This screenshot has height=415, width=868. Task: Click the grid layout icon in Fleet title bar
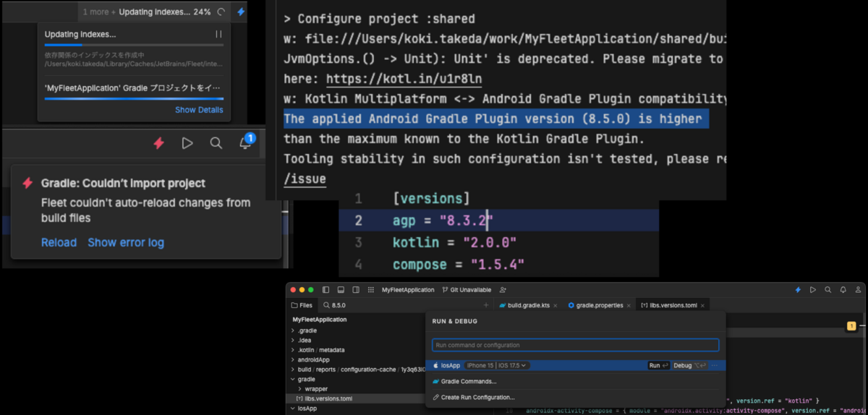[370, 290]
